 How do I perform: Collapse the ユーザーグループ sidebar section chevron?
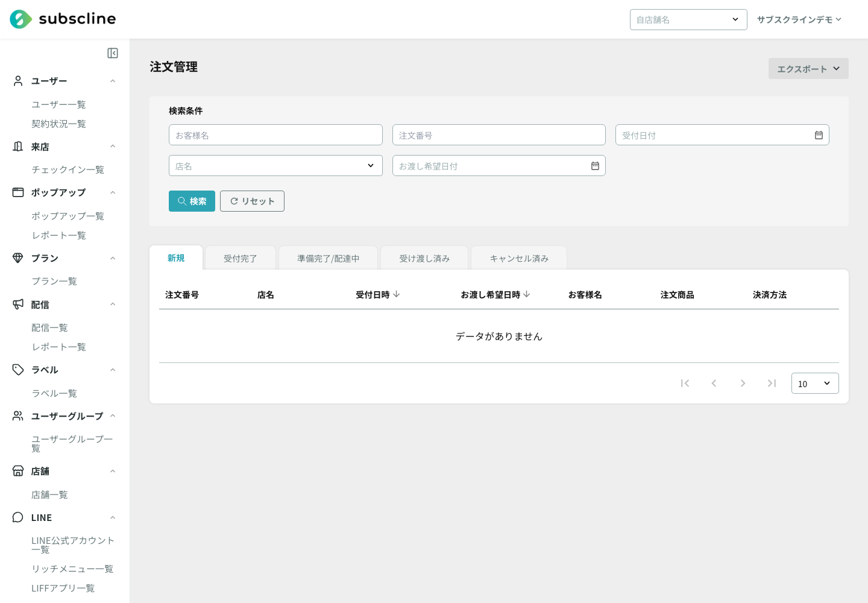point(113,416)
